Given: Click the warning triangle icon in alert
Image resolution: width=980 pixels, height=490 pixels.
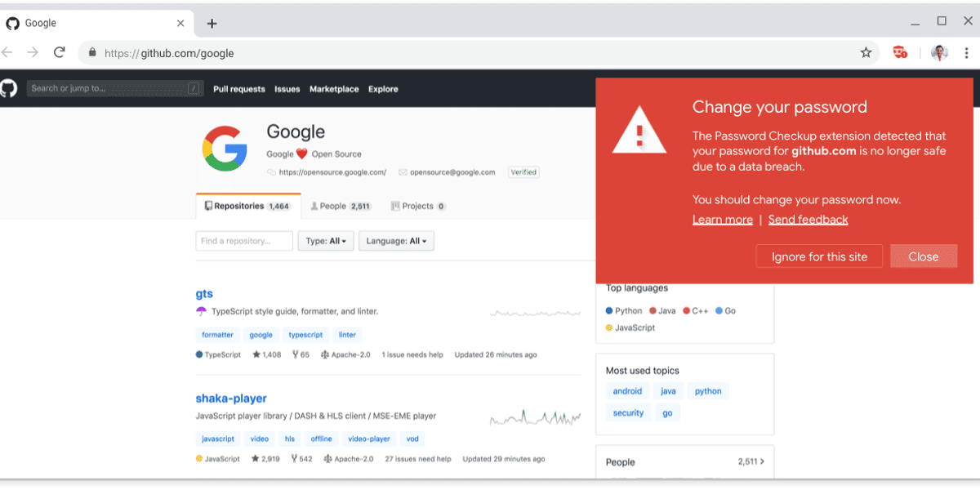Looking at the screenshot, I should (x=639, y=129).
